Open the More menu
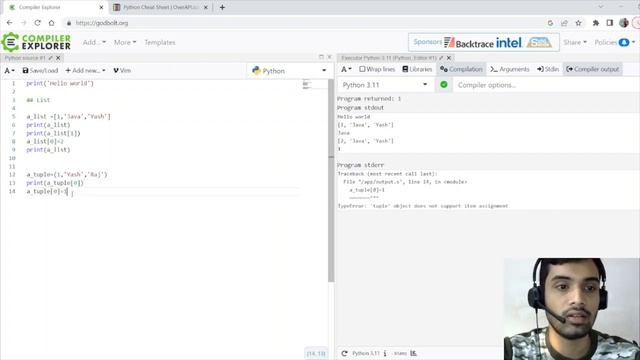The height and width of the screenshot is (360, 640). pos(125,42)
